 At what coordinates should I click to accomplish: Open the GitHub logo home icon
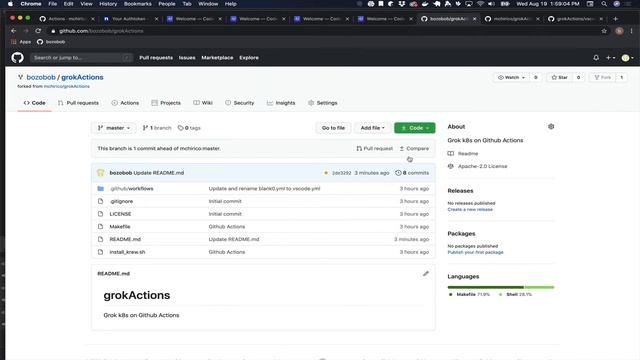pos(17,58)
